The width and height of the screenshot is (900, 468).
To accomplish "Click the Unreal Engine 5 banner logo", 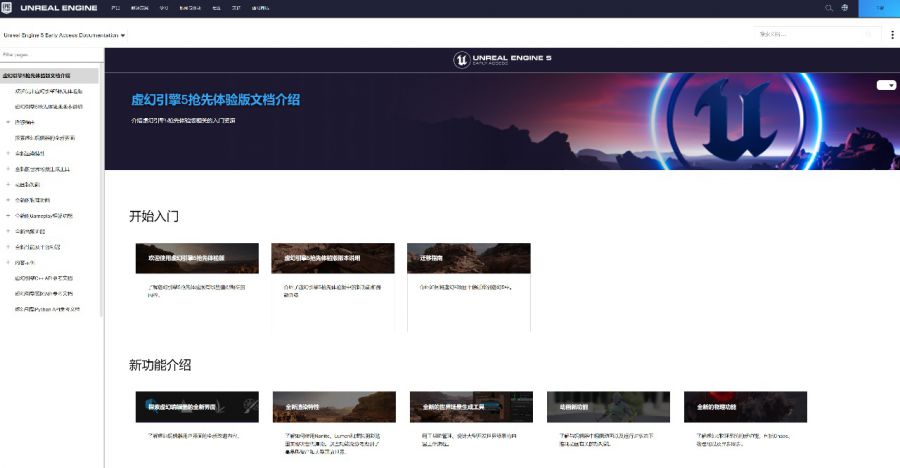I will coord(502,59).
